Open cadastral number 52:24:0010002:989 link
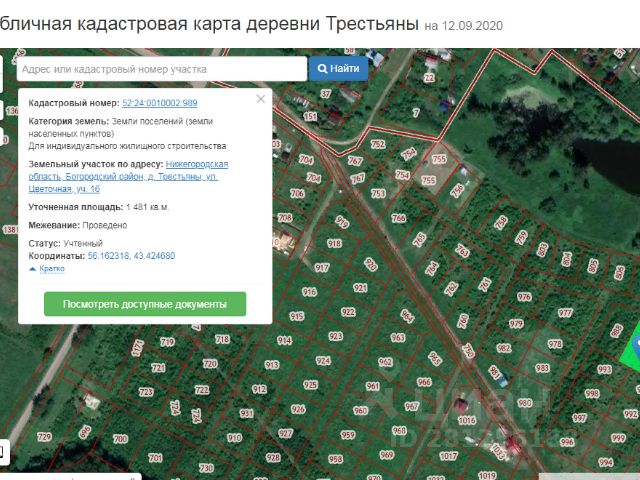The height and width of the screenshot is (480, 640). click(160, 103)
